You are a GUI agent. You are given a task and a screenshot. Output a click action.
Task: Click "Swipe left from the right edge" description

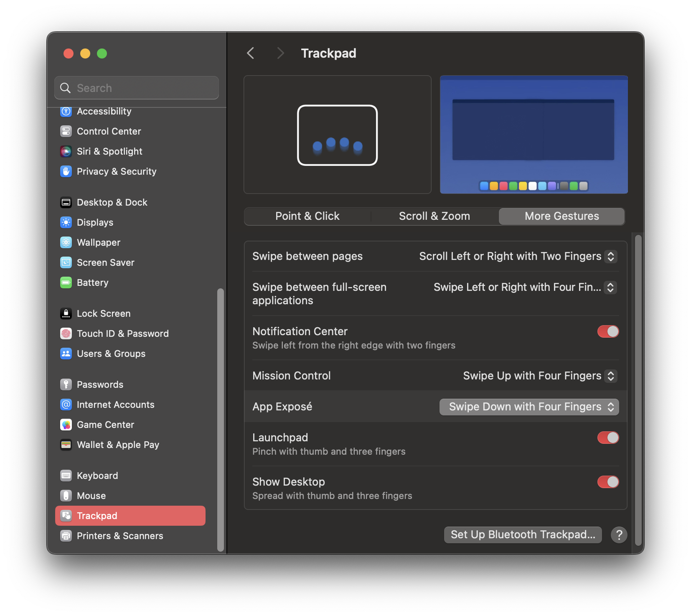click(354, 345)
